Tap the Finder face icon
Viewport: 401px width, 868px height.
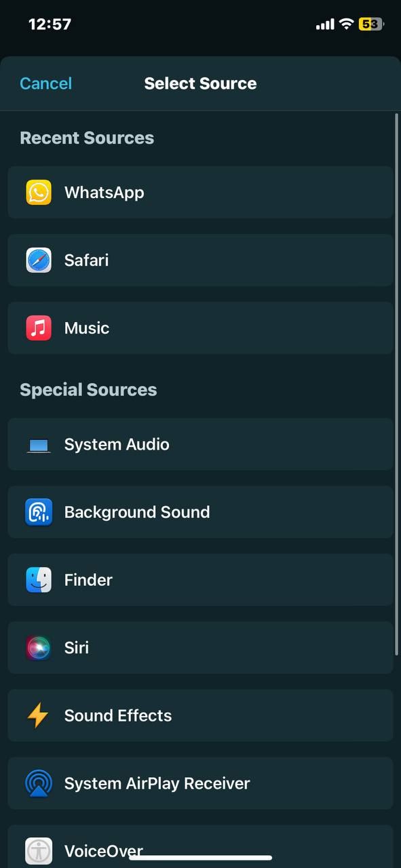pyautogui.click(x=39, y=580)
